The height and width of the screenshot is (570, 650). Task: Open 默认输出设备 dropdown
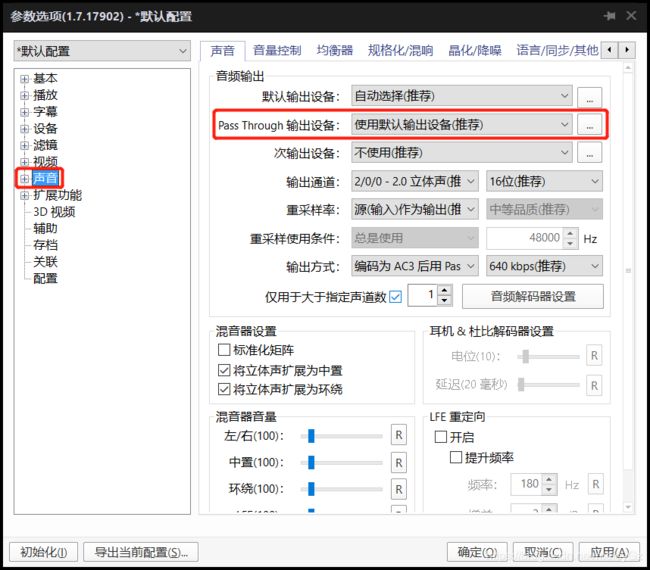[462, 96]
